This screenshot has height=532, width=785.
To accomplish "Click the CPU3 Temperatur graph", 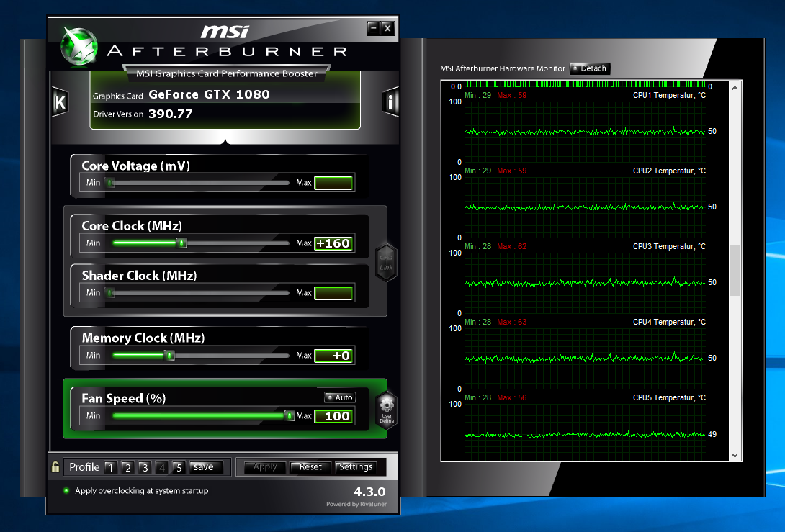I will [x=585, y=283].
